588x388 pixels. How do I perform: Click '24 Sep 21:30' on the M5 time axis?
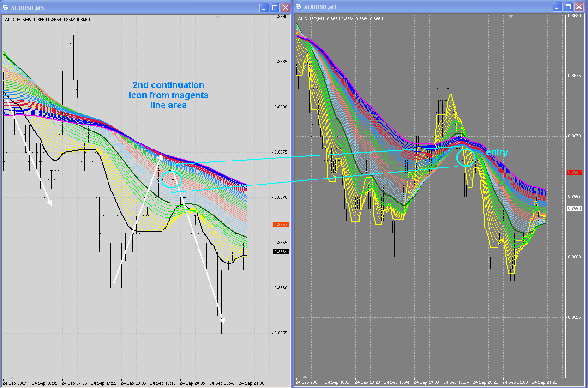click(x=252, y=383)
